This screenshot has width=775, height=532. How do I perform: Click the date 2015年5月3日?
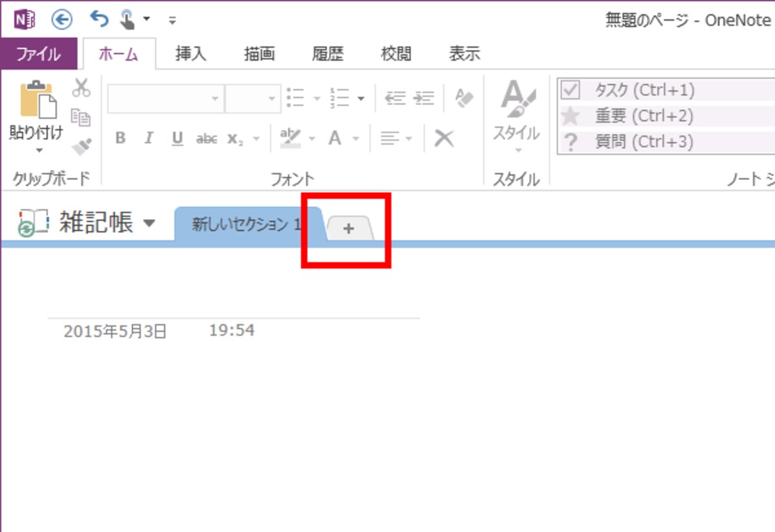click(x=115, y=332)
